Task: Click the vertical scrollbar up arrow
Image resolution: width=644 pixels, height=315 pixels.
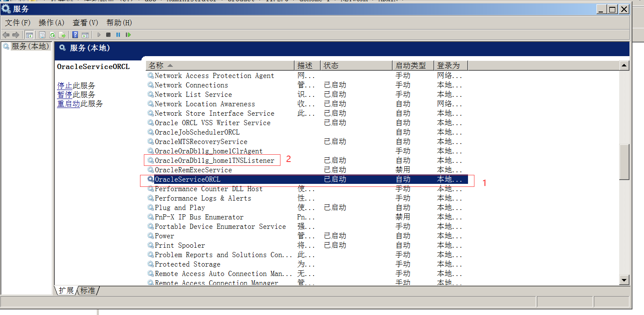Action: pyautogui.click(x=624, y=66)
